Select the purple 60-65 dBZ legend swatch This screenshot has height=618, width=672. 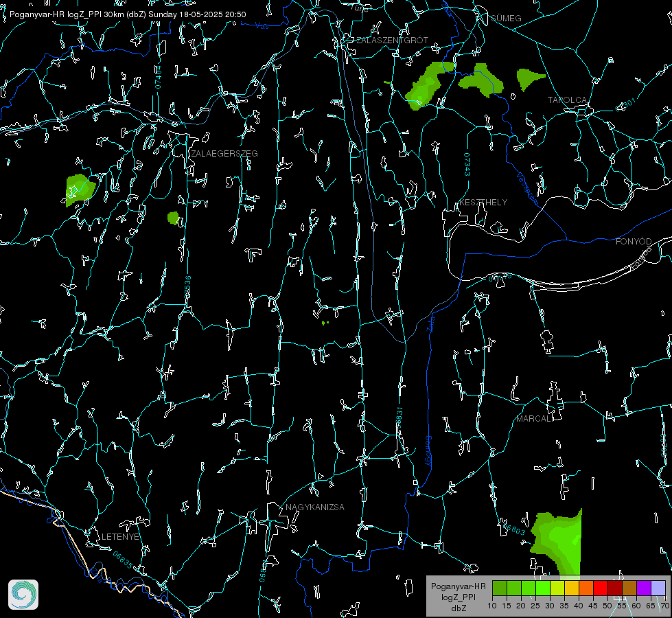[x=644, y=588]
